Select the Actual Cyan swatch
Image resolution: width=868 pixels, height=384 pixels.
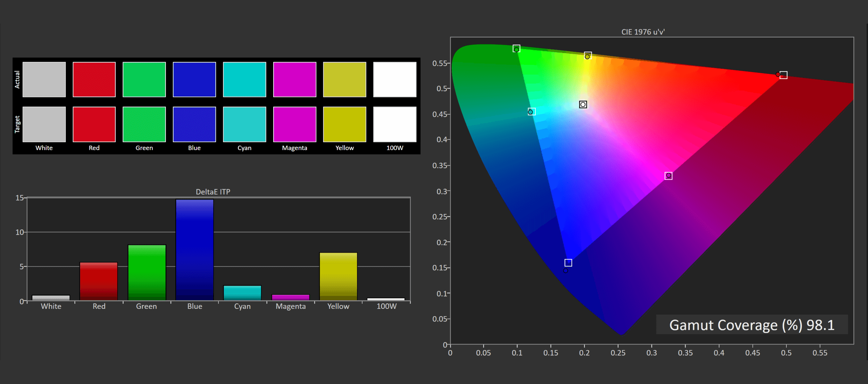(244, 79)
